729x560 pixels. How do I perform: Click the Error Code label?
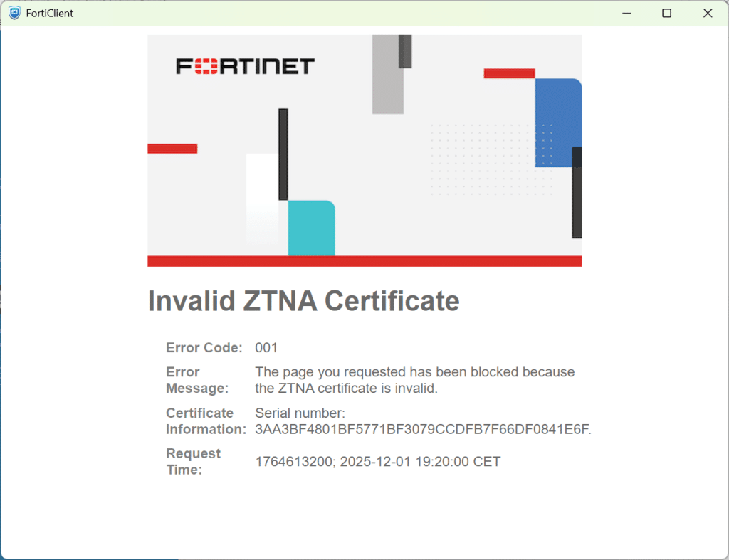[x=204, y=348]
